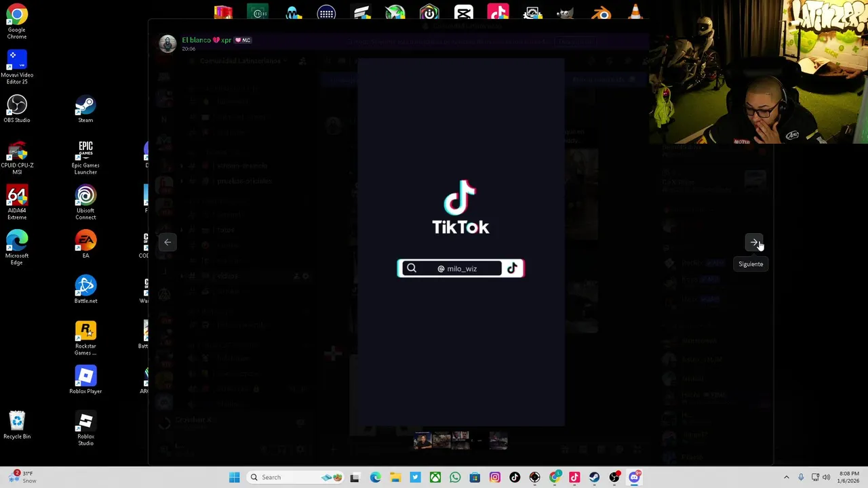Image resolution: width=868 pixels, height=488 pixels.
Task: Open volume control in system tray
Action: pos(826,477)
